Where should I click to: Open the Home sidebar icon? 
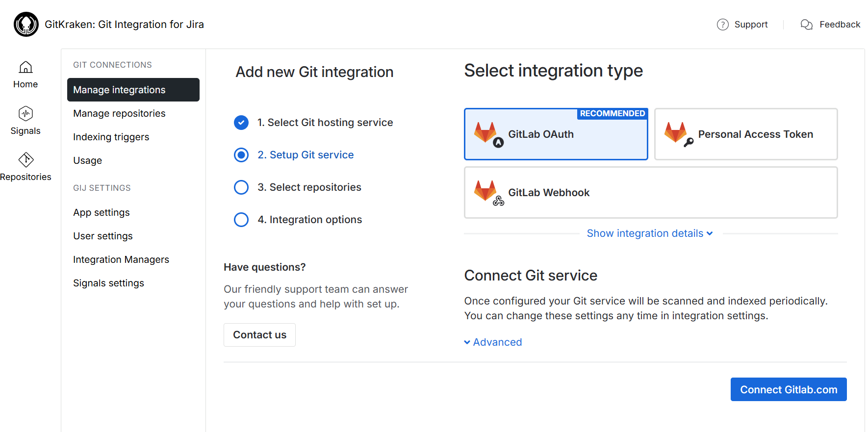pyautogui.click(x=26, y=67)
